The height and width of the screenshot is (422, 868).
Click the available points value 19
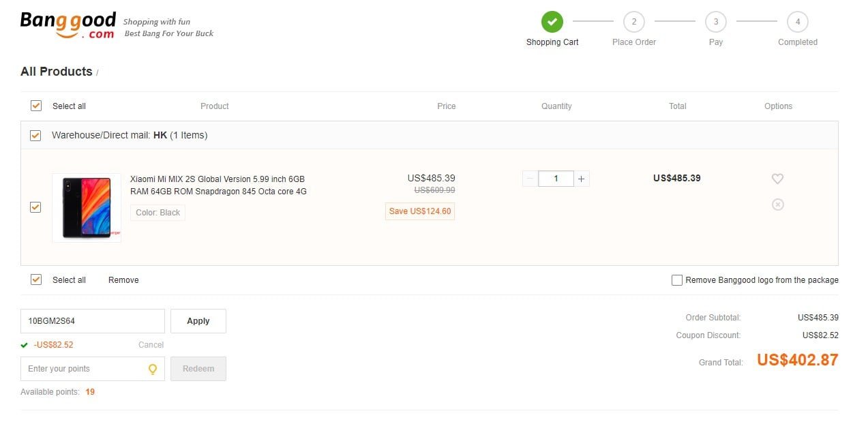(90, 392)
